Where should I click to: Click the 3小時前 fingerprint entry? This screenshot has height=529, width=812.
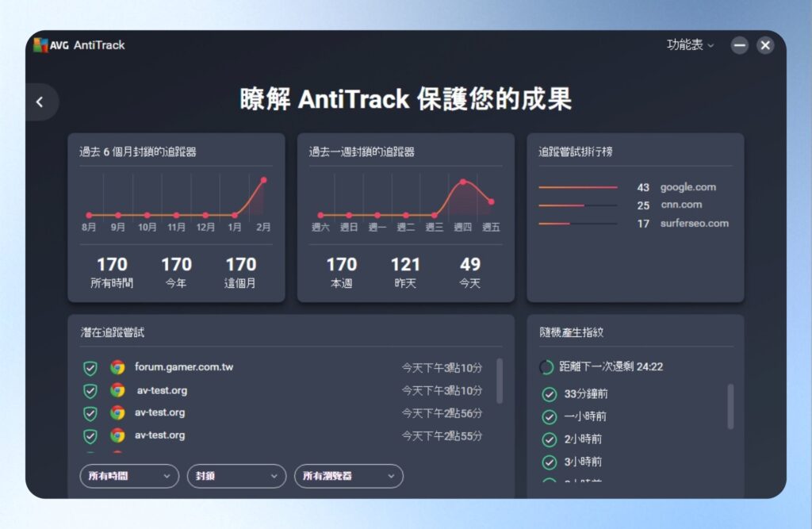(583, 462)
